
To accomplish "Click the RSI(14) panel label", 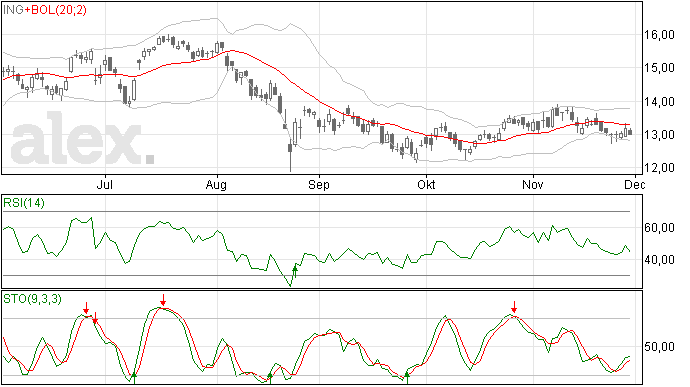I will 24,203.
